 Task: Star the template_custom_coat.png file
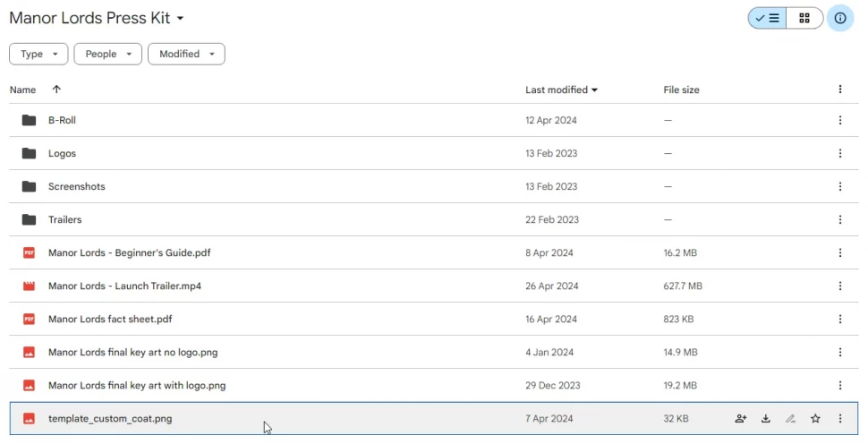click(x=815, y=418)
